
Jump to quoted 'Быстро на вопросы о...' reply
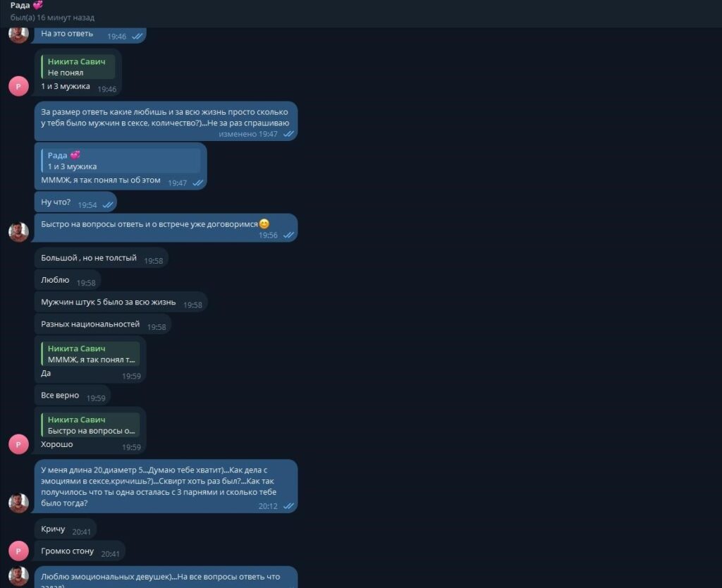(90, 425)
